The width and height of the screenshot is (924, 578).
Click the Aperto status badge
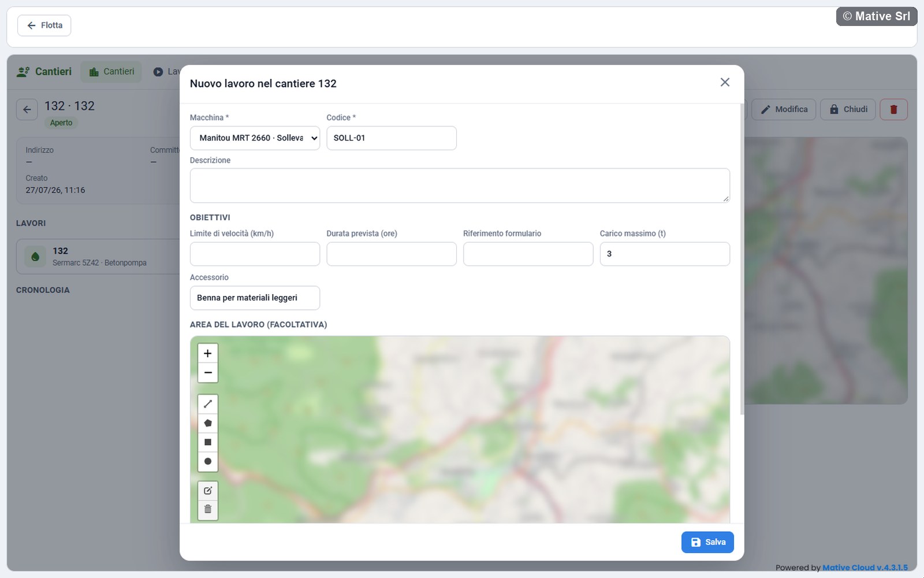[x=61, y=123]
